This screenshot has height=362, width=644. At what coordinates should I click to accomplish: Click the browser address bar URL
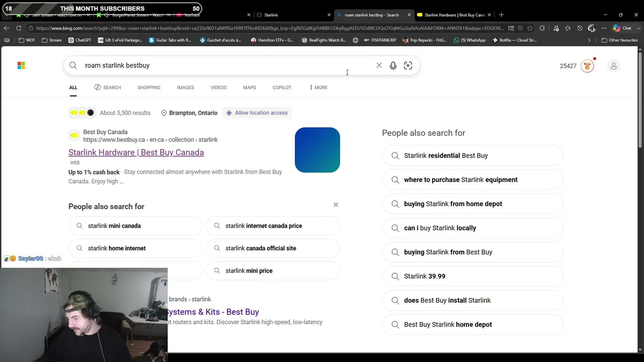pyautogui.click(x=269, y=28)
